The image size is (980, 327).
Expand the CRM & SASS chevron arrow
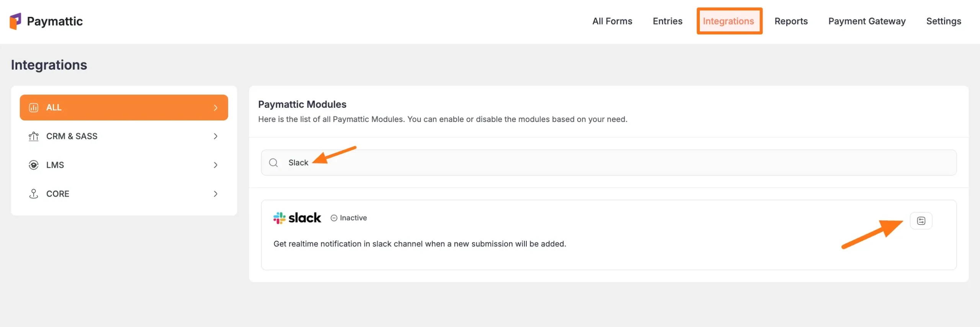pos(216,137)
